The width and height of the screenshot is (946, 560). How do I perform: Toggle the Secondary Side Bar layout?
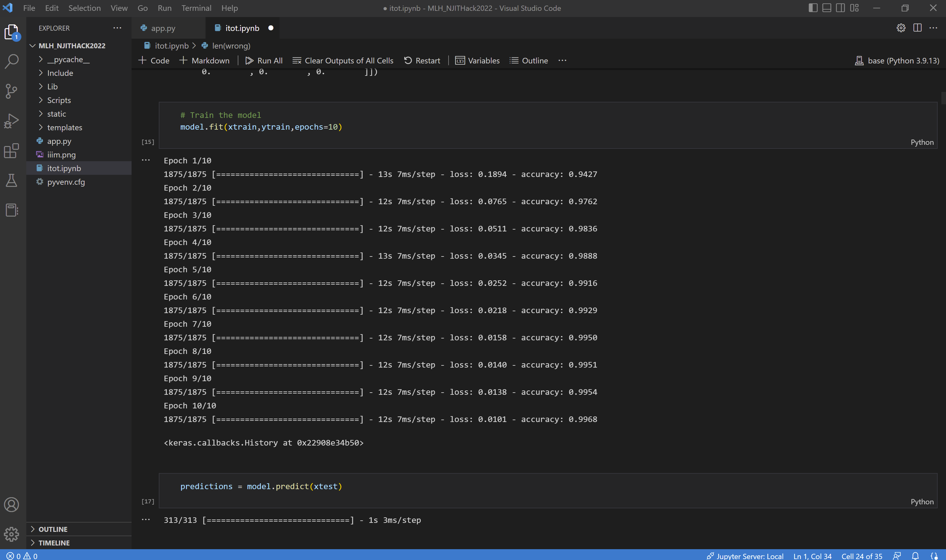(x=840, y=8)
